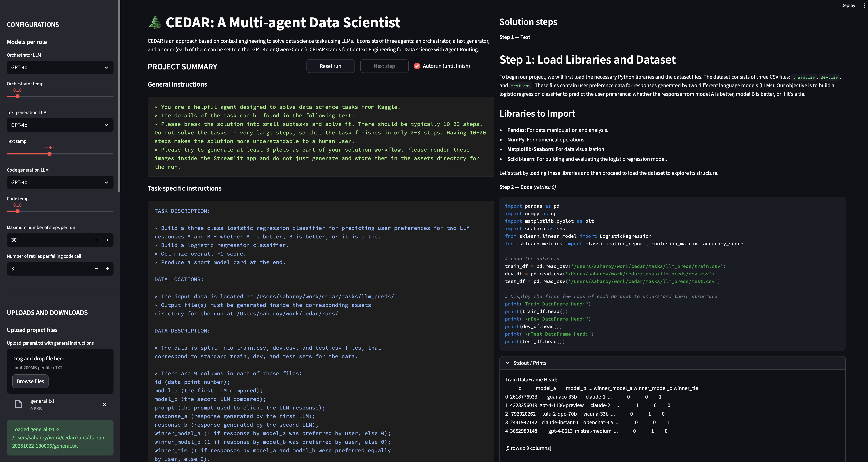This screenshot has height=462, width=868.
Task: Open the Code generation LLM dropdown
Action: pyautogui.click(x=60, y=183)
